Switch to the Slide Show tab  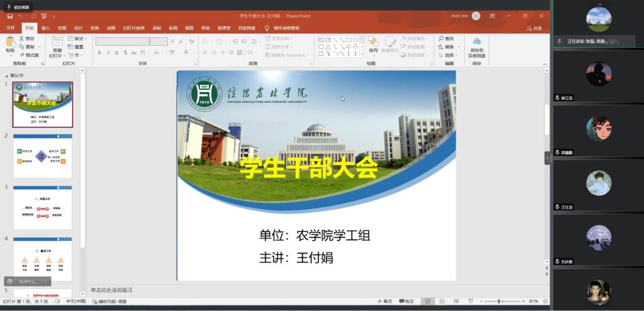point(133,28)
